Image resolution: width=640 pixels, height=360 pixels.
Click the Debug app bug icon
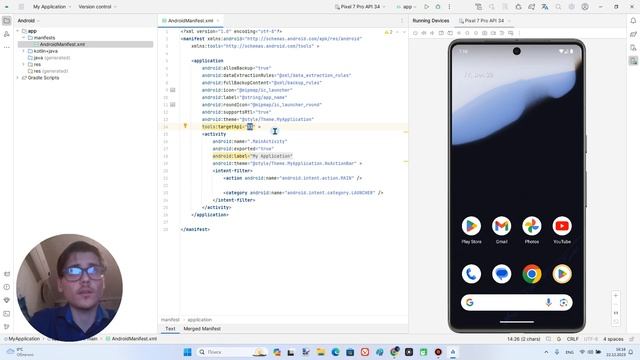tap(438, 7)
